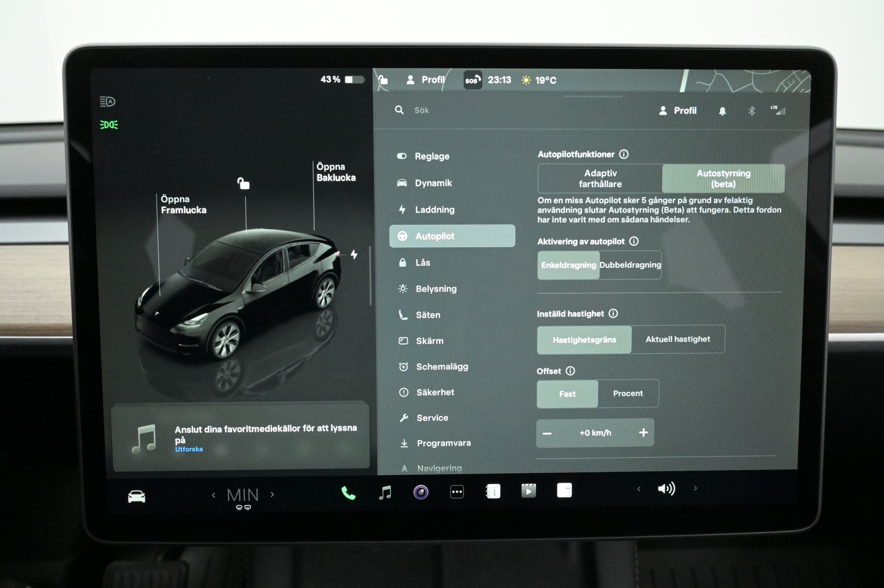Image resolution: width=884 pixels, height=588 pixels.
Task: Tap Öppna Framlucka to open frunk
Action: click(x=184, y=204)
